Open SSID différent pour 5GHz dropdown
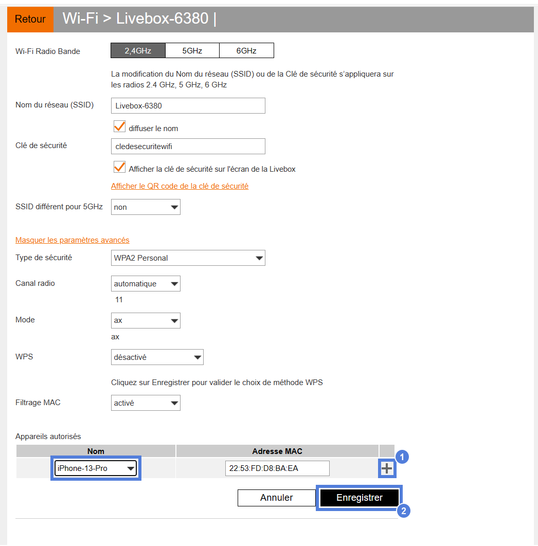This screenshot has width=538, height=546. point(146,207)
